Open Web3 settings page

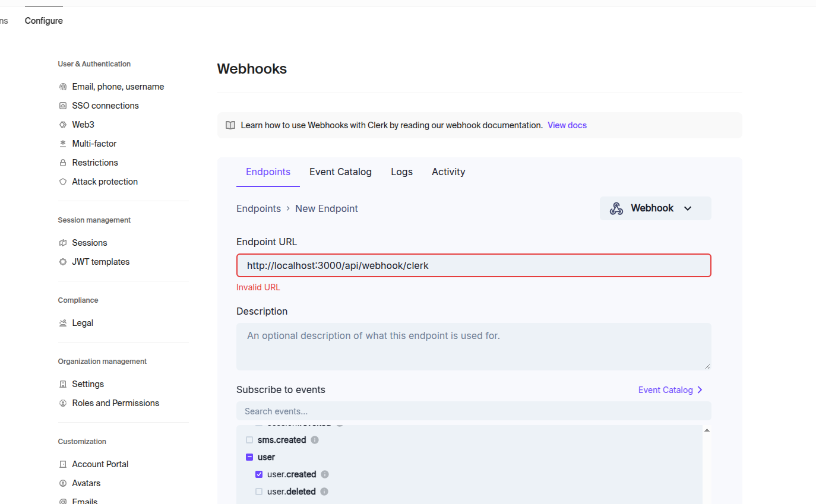(83, 125)
